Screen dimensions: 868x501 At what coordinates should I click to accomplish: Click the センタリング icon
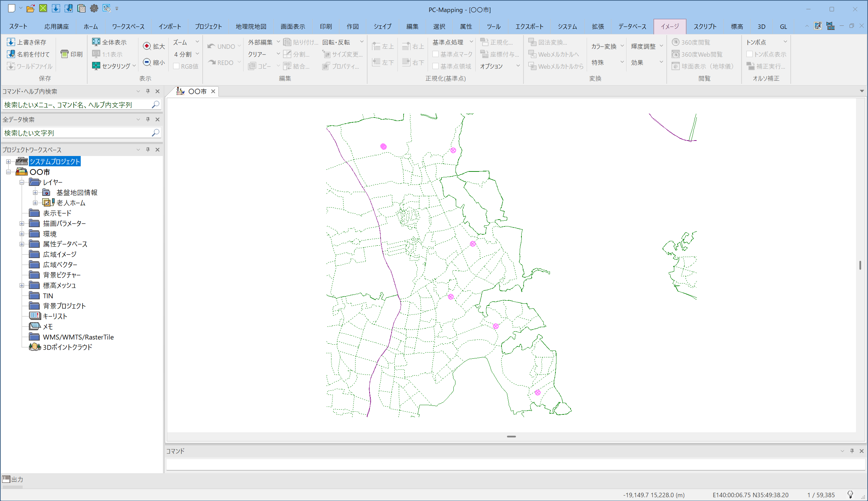[96, 66]
